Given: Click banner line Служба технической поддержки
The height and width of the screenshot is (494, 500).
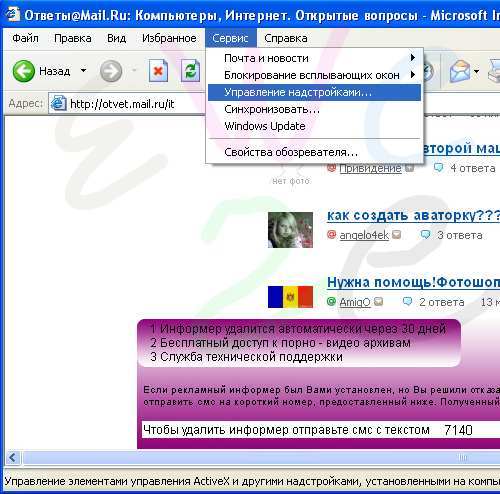Looking at the screenshot, I should tap(246, 357).
